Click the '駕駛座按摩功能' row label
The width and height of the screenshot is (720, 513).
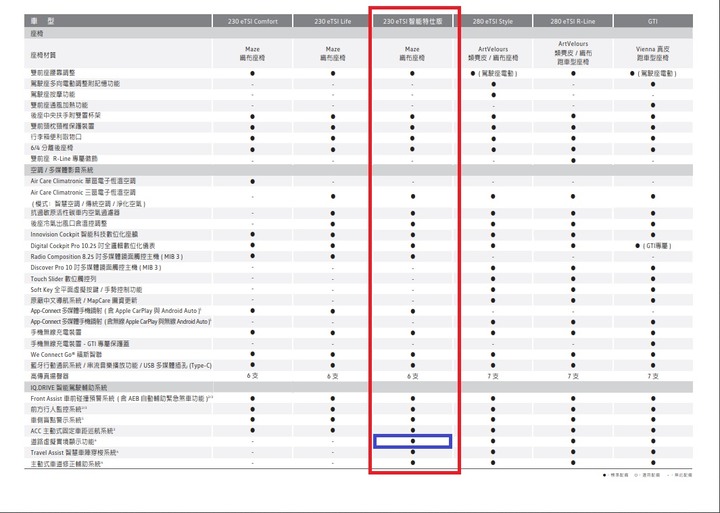(52, 94)
